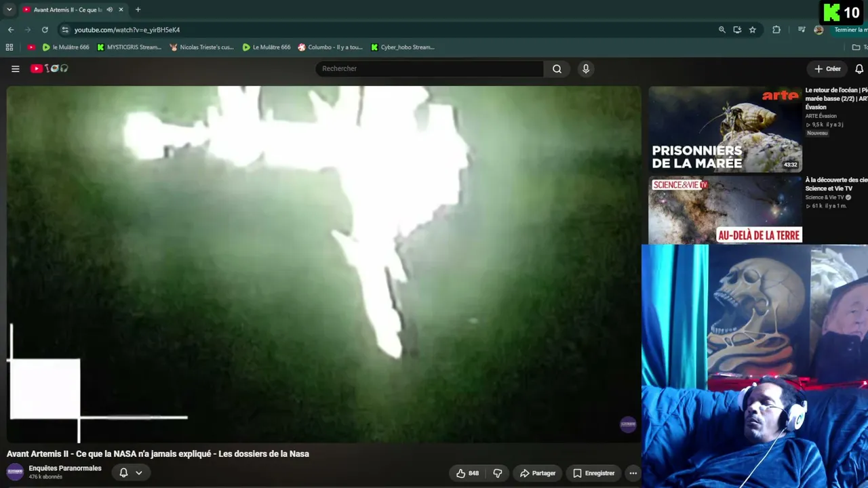Click the browser forward arrow
868x488 pixels.
tap(28, 30)
